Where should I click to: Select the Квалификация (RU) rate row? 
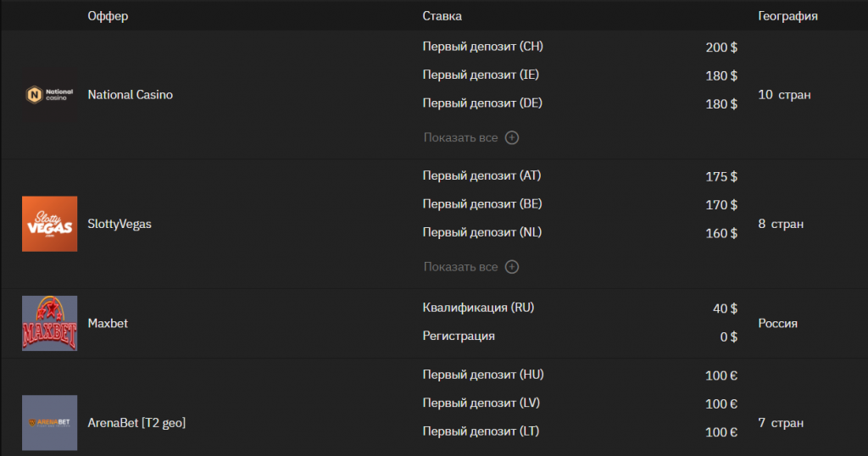pyautogui.click(x=580, y=308)
